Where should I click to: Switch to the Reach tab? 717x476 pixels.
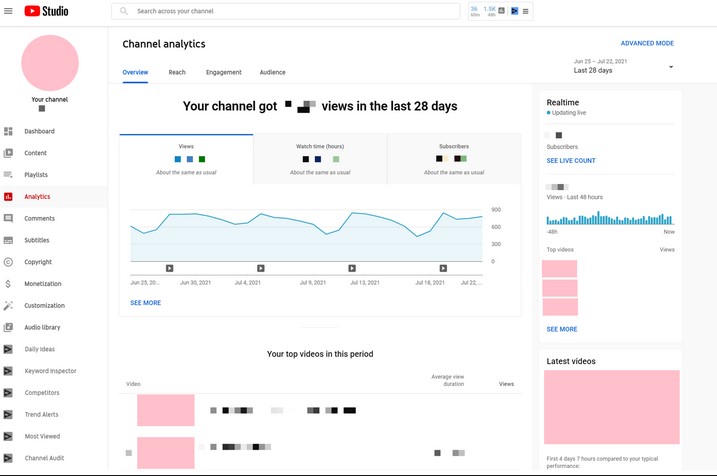tap(177, 72)
